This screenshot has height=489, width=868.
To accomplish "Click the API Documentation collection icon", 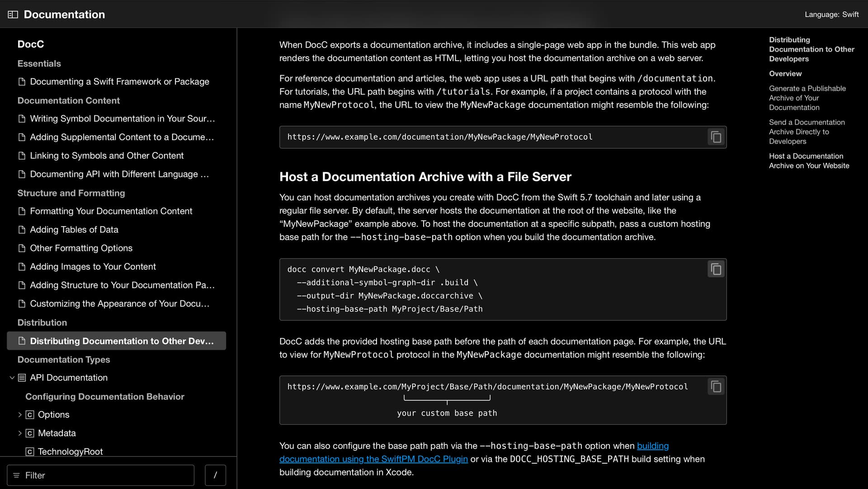I will 22,378.
